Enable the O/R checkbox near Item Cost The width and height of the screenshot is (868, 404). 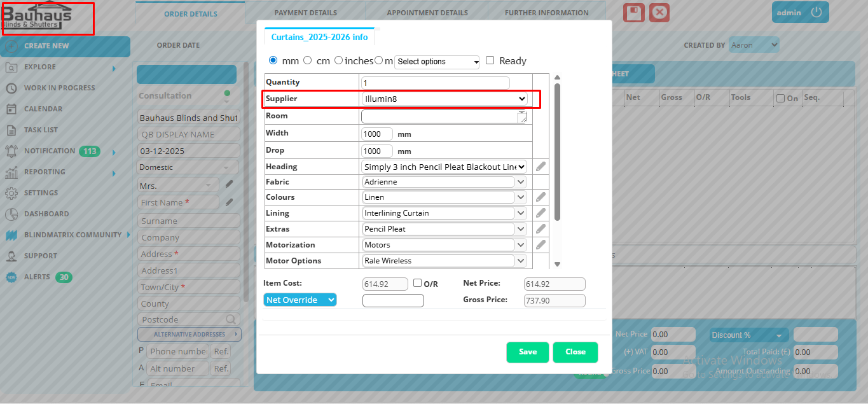(x=418, y=283)
